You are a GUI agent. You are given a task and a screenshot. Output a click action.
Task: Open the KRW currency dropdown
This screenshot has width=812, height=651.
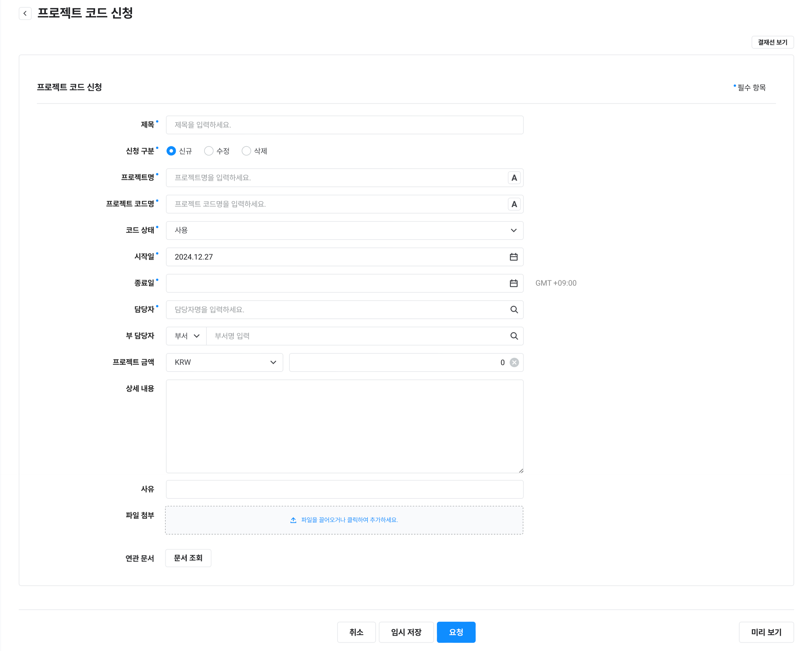(224, 362)
